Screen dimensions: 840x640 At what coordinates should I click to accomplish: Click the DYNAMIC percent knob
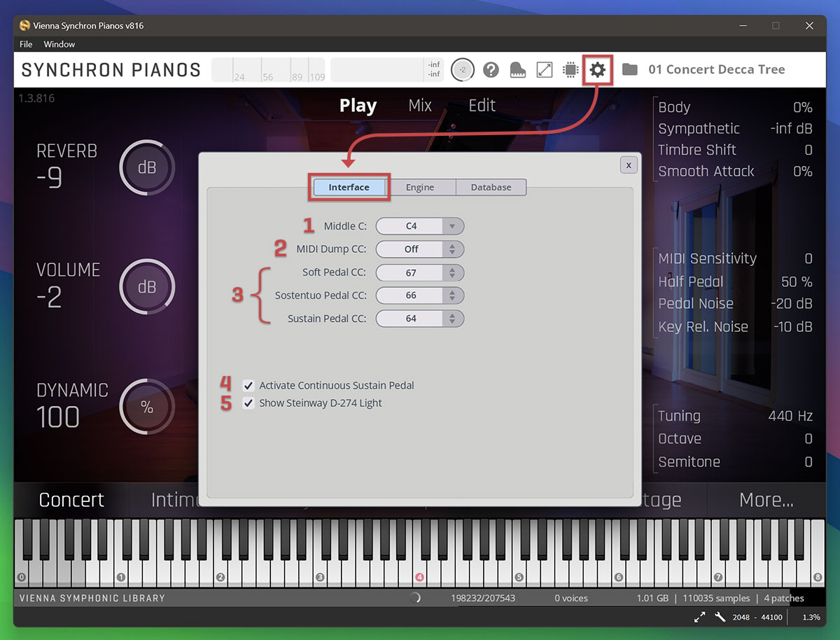click(x=147, y=408)
